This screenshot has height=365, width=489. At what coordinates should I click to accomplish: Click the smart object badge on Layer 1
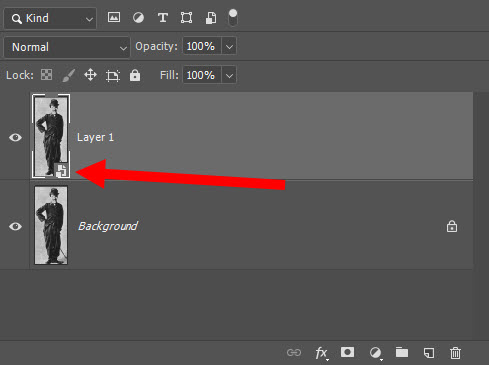[x=61, y=170]
